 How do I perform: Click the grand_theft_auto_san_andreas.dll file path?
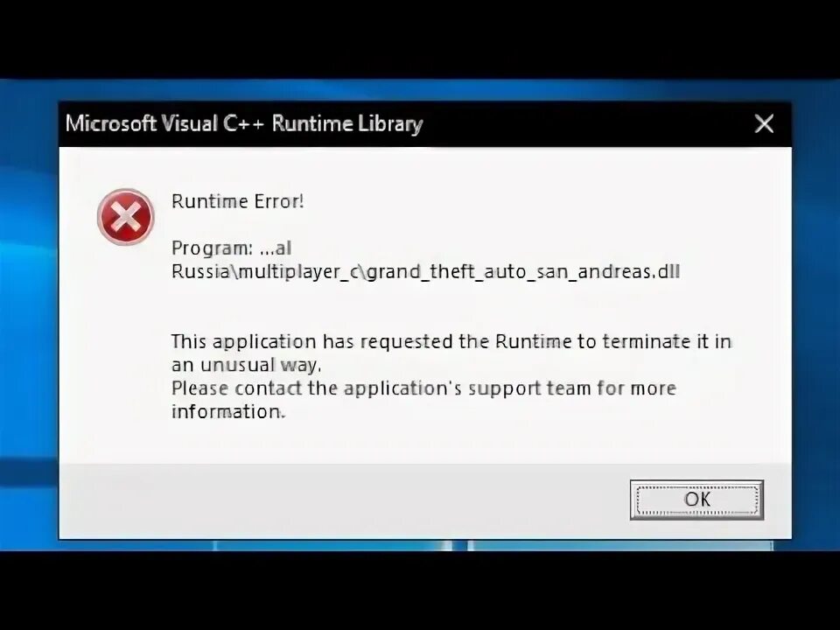click(523, 271)
